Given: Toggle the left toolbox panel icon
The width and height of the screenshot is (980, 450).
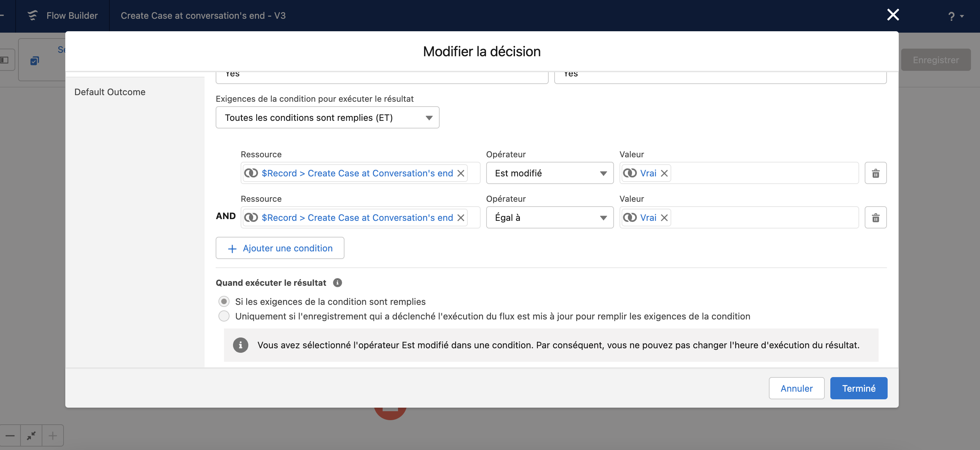Looking at the screenshot, I should point(5,60).
